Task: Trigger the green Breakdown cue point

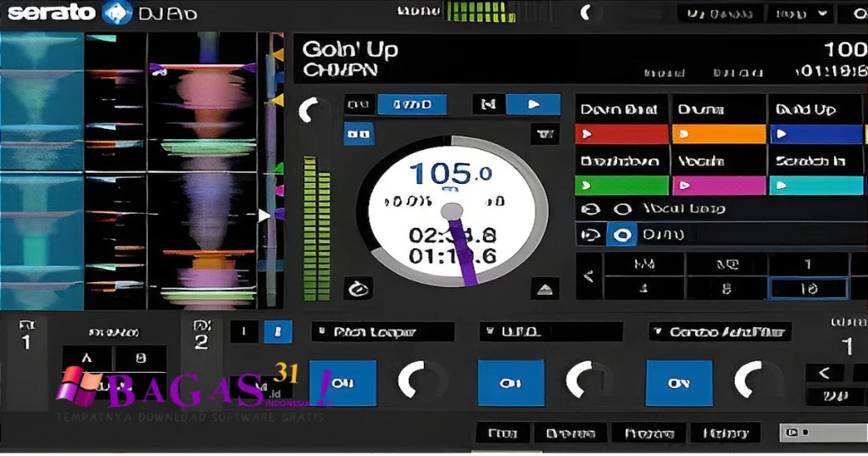Action: point(621,186)
